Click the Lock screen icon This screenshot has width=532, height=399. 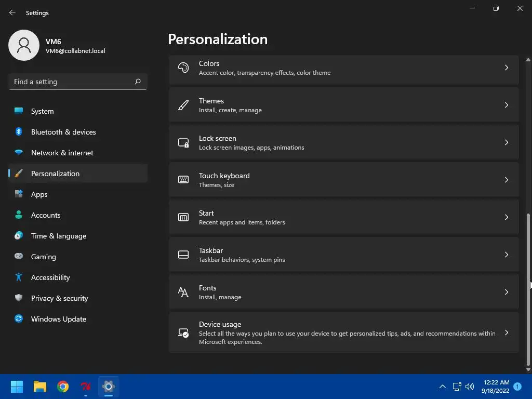183,142
